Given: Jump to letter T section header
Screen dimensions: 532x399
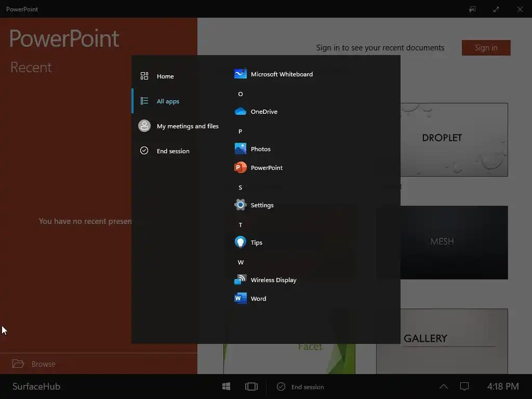Looking at the screenshot, I should (240, 224).
